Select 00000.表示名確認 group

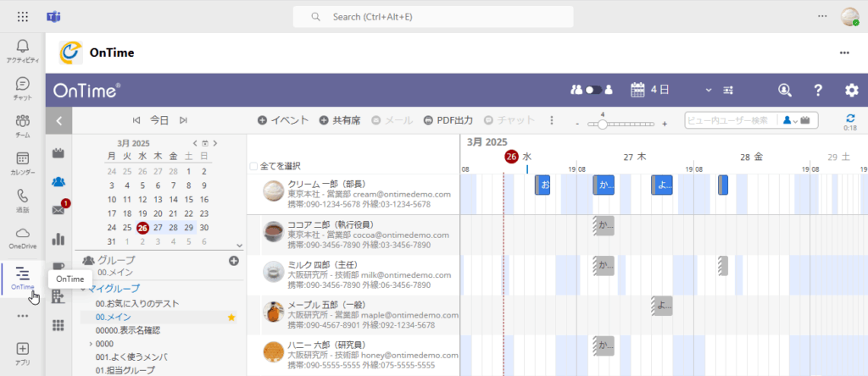pyautogui.click(x=128, y=330)
